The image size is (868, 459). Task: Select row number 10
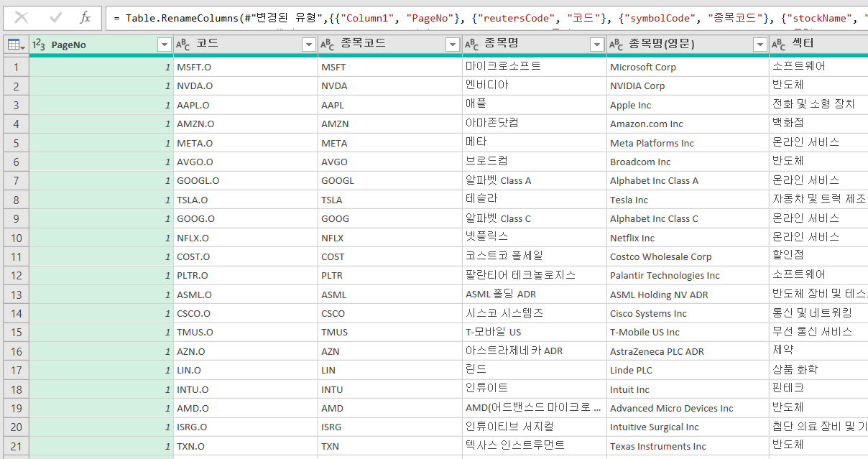(16, 238)
